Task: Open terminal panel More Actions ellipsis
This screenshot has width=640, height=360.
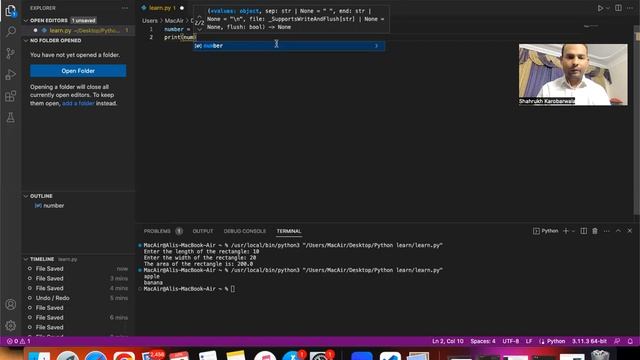Action: (x=607, y=231)
